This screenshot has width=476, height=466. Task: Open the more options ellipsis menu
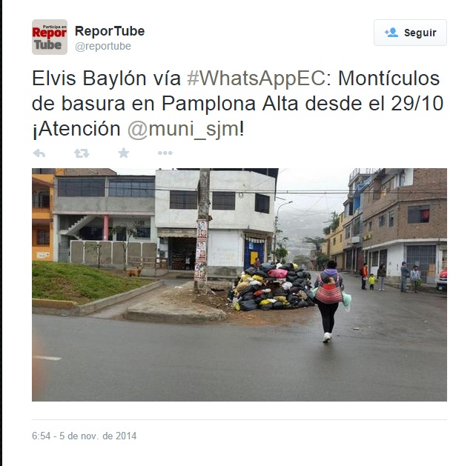(165, 153)
